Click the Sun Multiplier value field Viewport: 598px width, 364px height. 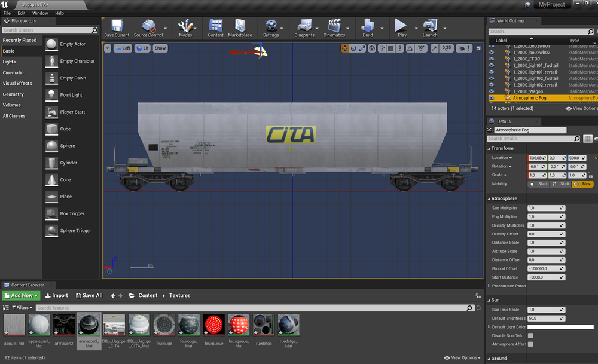click(546, 208)
